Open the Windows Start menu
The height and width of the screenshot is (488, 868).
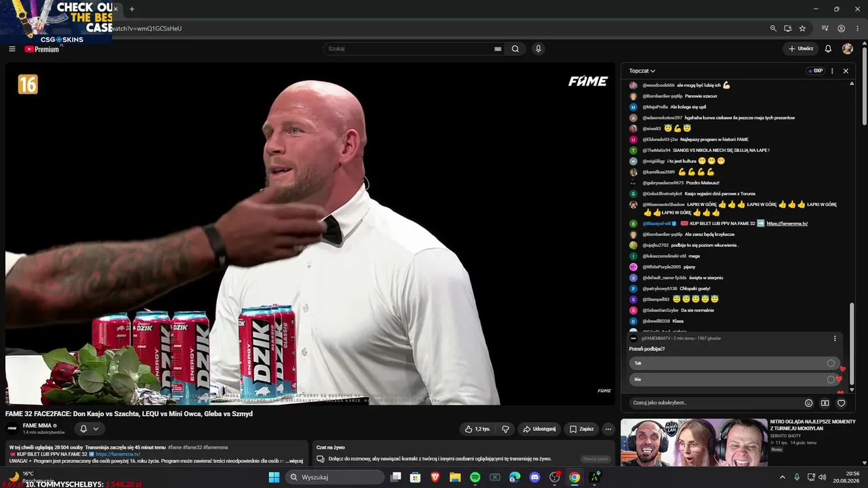(274, 477)
